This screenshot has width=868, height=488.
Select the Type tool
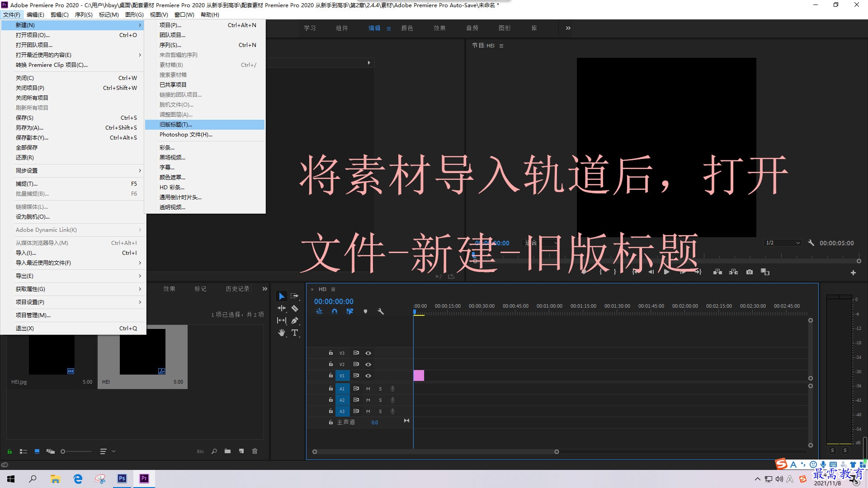click(294, 333)
